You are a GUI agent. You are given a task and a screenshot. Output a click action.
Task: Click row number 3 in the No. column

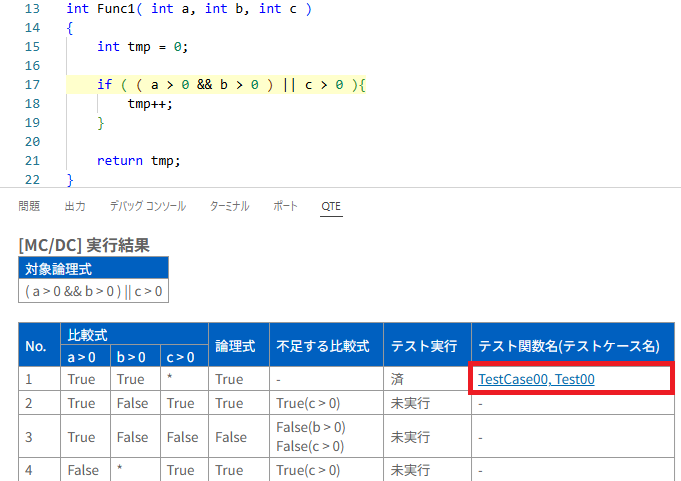[29, 437]
